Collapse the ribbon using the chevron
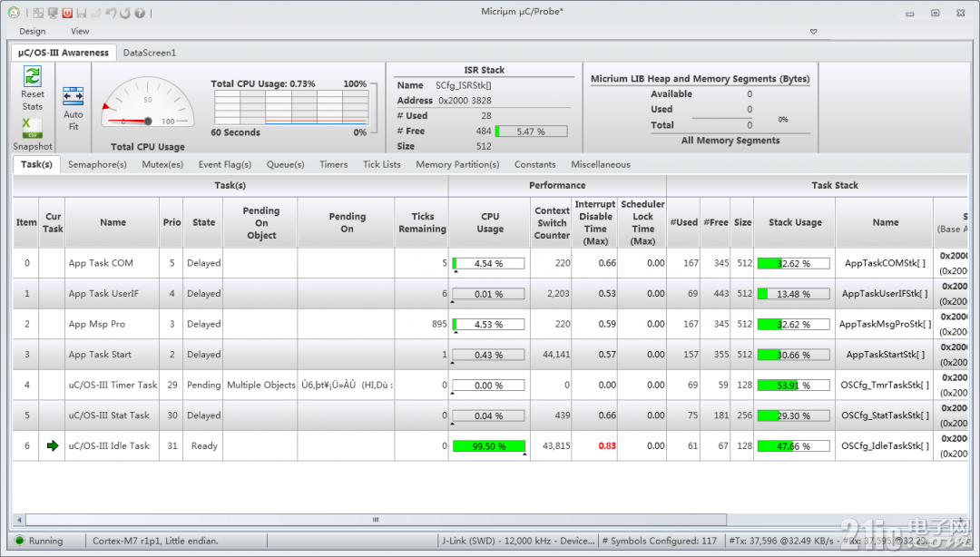Image resolution: width=980 pixels, height=557 pixels. [813, 31]
